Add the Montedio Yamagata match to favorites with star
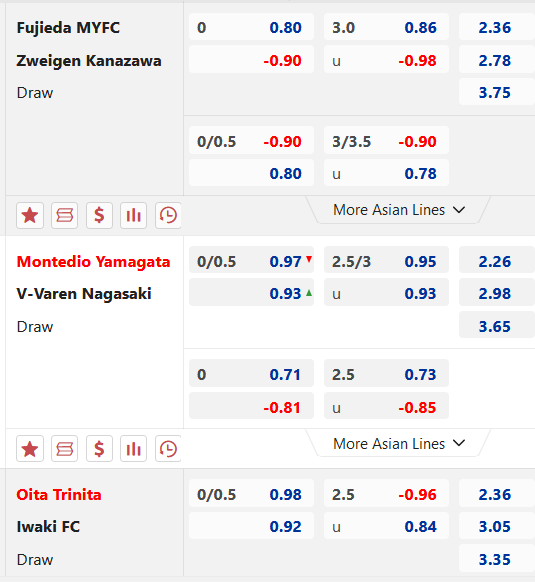 pos(30,449)
